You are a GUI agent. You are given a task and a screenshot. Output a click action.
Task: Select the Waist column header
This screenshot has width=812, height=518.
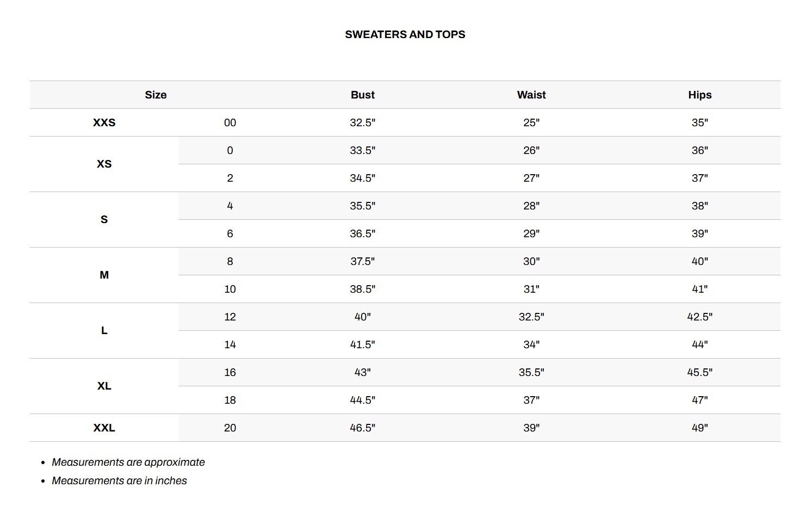pos(531,95)
